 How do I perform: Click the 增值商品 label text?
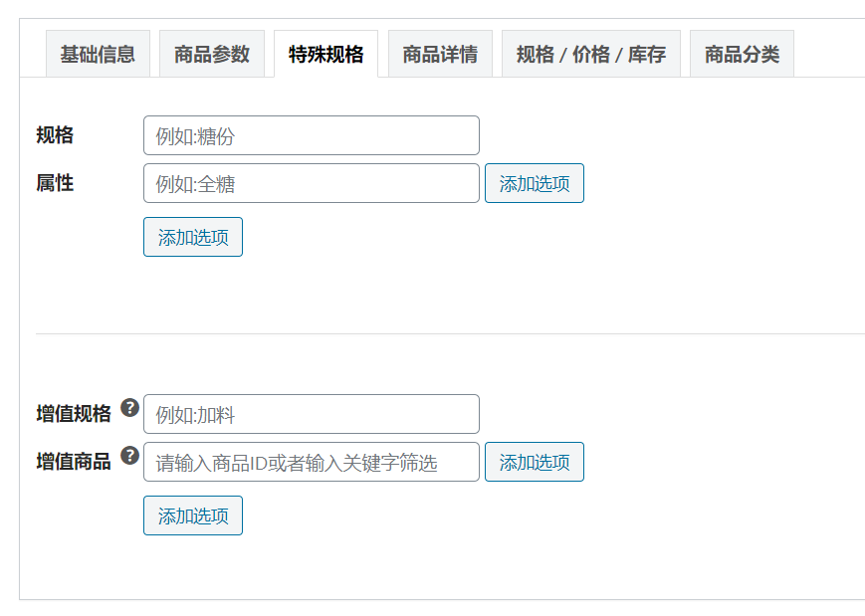[74, 462]
